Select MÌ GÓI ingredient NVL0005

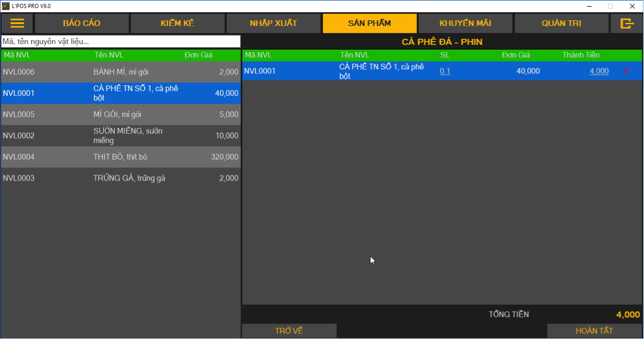(x=120, y=115)
